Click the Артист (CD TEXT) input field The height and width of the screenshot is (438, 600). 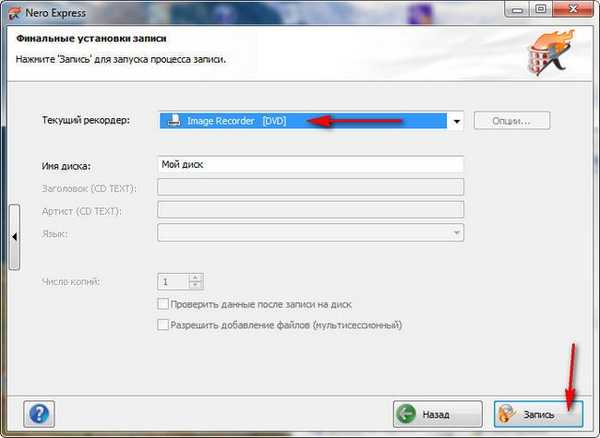[x=311, y=210]
